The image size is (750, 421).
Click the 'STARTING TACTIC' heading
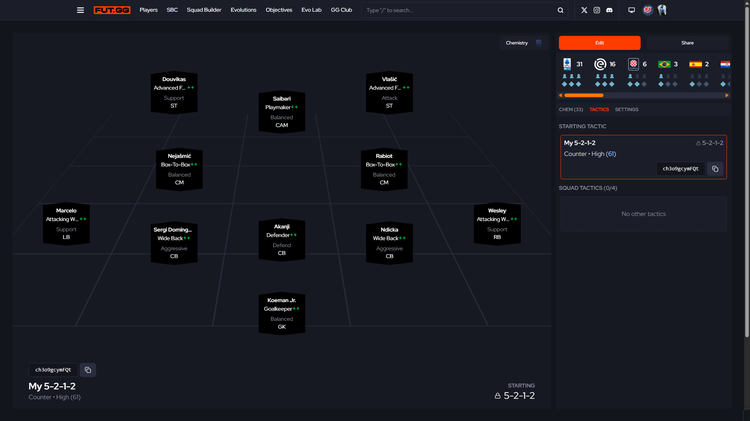[582, 126]
